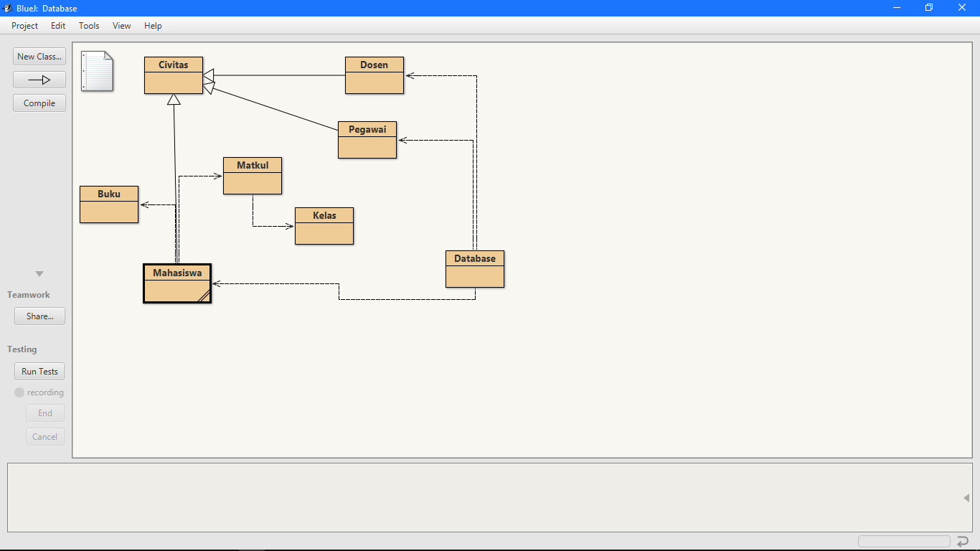Select the dependency arrow tool
The width and height of the screenshot is (980, 551).
39,80
